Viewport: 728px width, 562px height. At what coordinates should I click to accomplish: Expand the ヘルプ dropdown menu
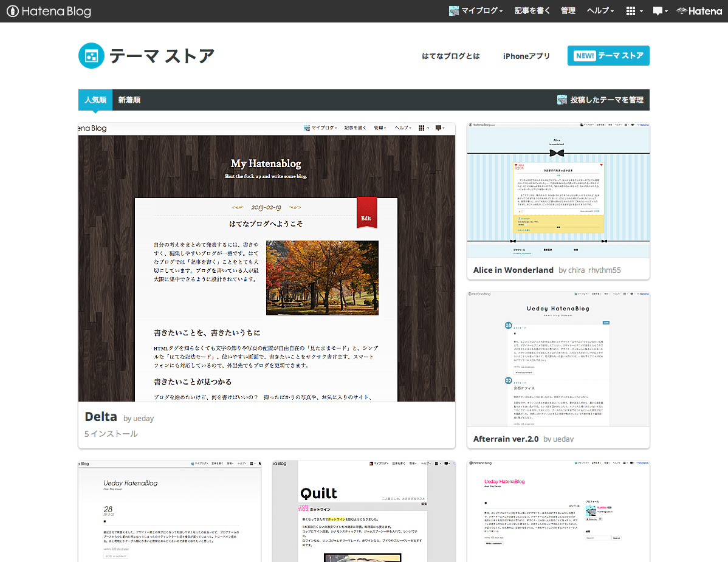[x=600, y=11]
